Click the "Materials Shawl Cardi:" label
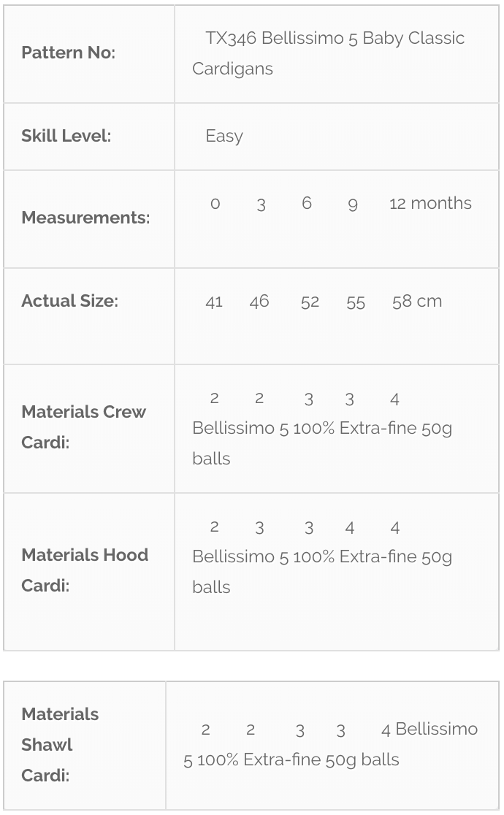504x815 pixels. click(x=60, y=745)
